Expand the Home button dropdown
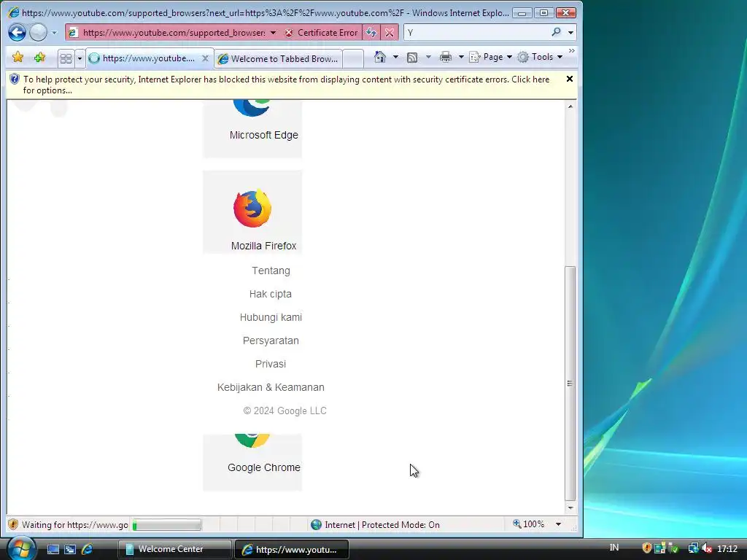The image size is (747, 560). point(395,57)
